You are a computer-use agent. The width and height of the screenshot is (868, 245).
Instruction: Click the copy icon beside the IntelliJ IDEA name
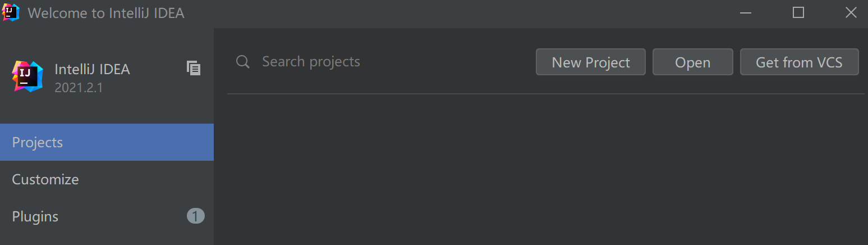click(194, 69)
